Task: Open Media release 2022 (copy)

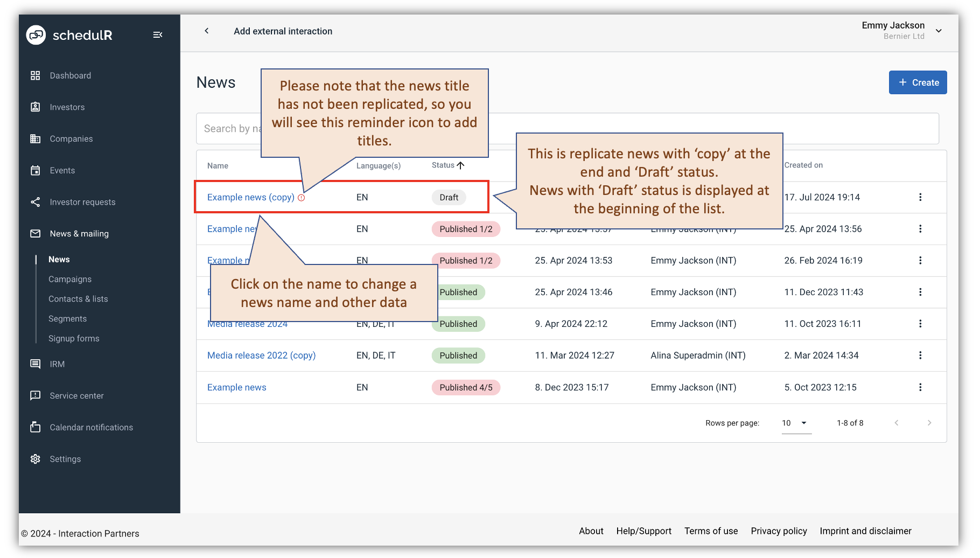Action: (261, 355)
